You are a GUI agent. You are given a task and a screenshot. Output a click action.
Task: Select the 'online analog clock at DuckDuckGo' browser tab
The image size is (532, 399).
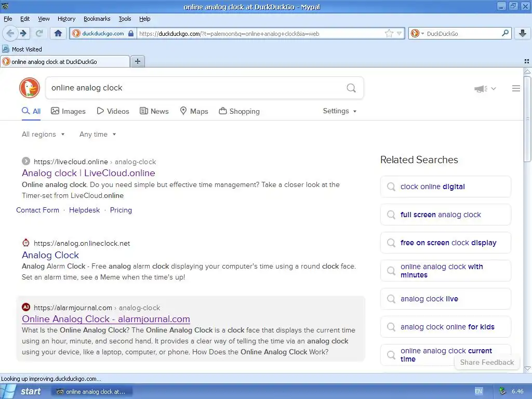(x=65, y=61)
